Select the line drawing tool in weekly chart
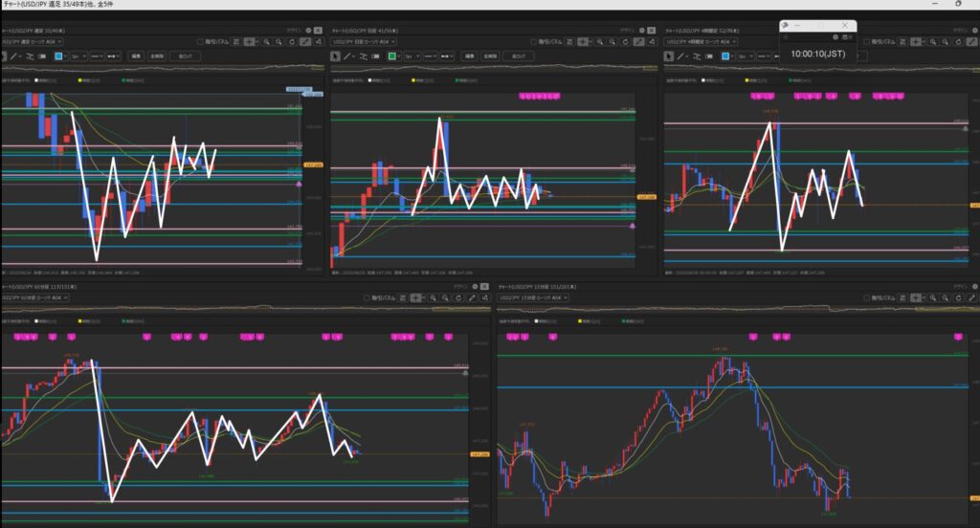The image size is (980, 528). click(x=13, y=56)
